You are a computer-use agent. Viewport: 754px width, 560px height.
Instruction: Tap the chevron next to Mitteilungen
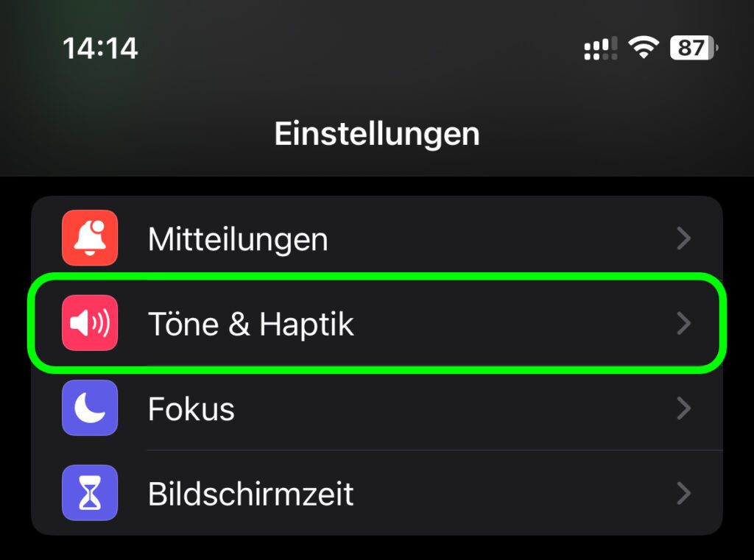(x=684, y=238)
